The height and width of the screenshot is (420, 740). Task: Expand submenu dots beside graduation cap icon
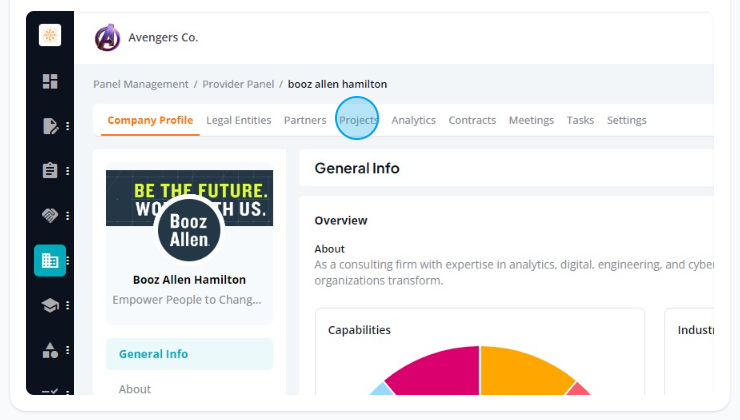click(x=67, y=305)
